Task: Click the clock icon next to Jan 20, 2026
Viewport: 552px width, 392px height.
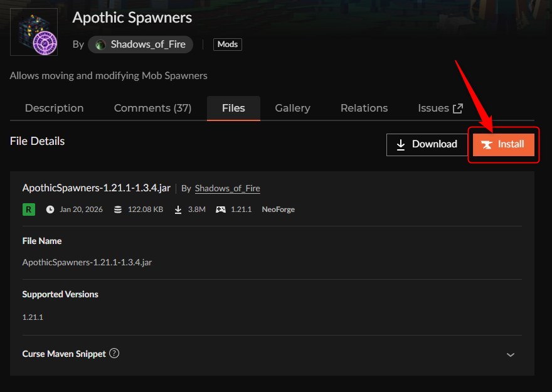Action: (x=50, y=209)
